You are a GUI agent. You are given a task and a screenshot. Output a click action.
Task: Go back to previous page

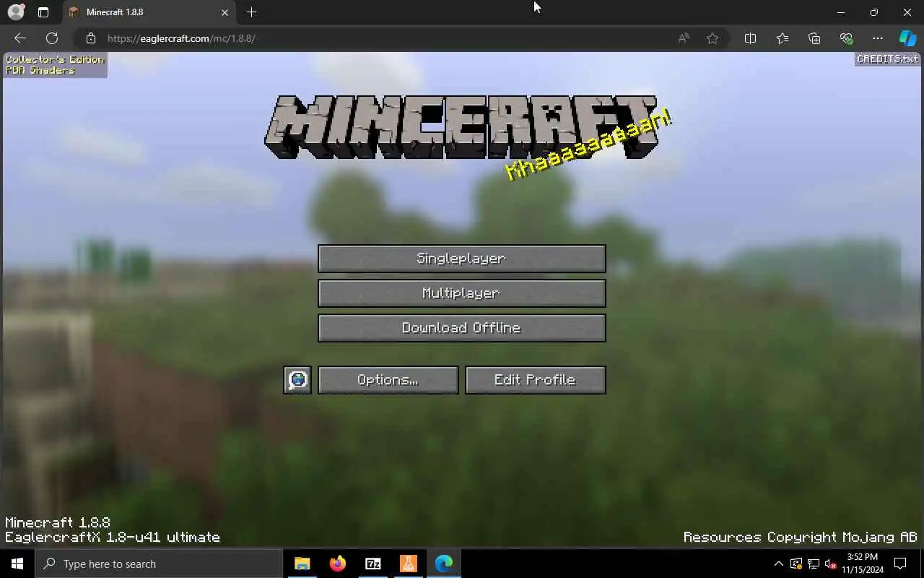click(x=20, y=38)
